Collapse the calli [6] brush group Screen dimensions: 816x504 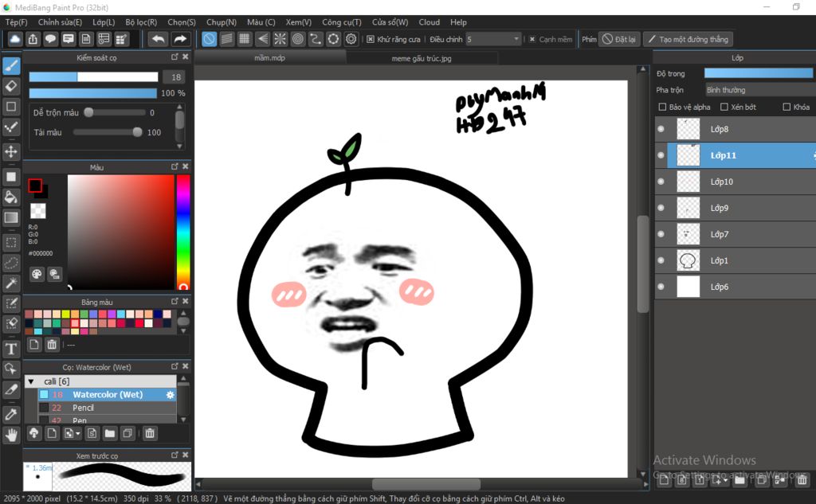click(x=31, y=381)
